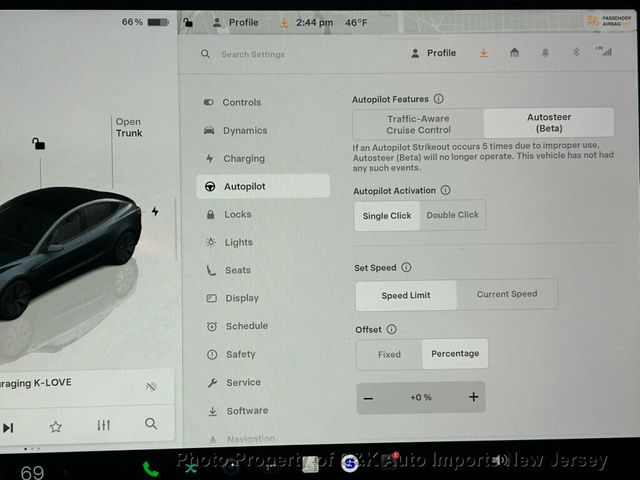Image resolution: width=640 pixels, height=480 pixels.
Task: Tap the passenger airbag indicator
Action: pyautogui.click(x=609, y=20)
